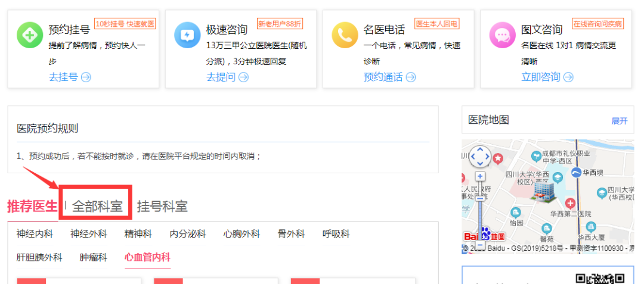This screenshot has width=644, height=284.
Task: Switch to the 全部科室 tab
Action: coord(97,206)
